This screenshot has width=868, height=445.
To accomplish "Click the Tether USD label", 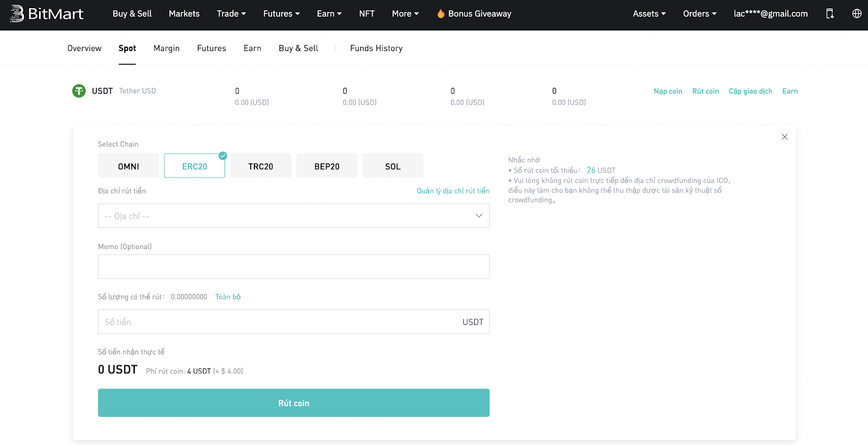I will point(137,91).
